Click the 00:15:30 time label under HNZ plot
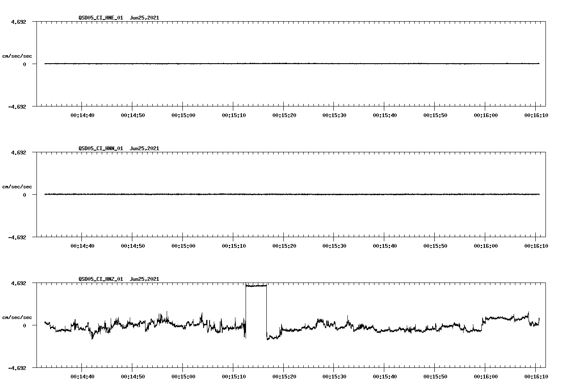 pyautogui.click(x=334, y=376)
